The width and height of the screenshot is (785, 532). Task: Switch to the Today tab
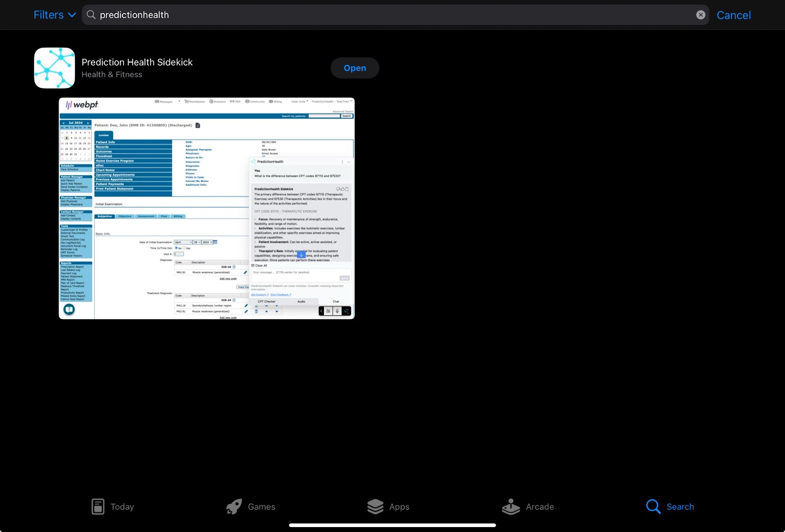[x=113, y=507]
